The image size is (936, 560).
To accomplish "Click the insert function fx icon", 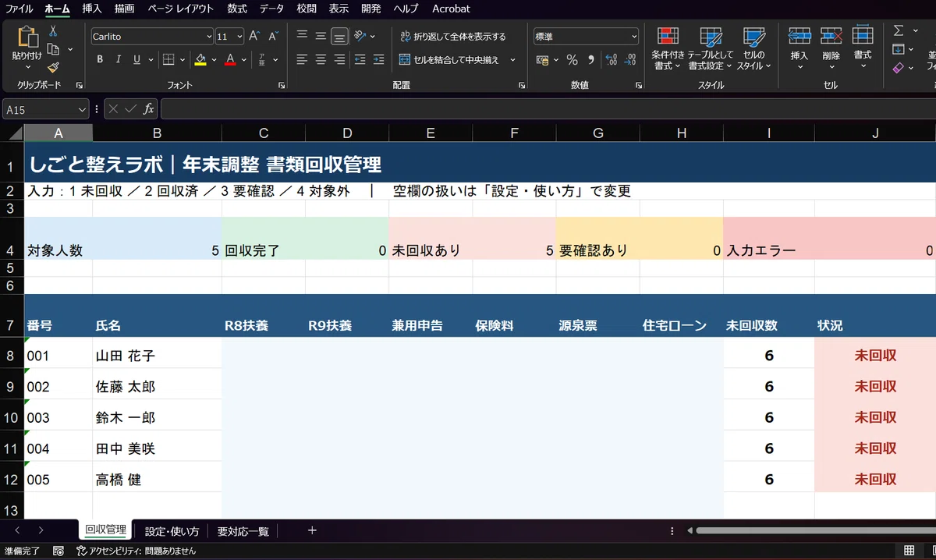I will click(x=149, y=109).
